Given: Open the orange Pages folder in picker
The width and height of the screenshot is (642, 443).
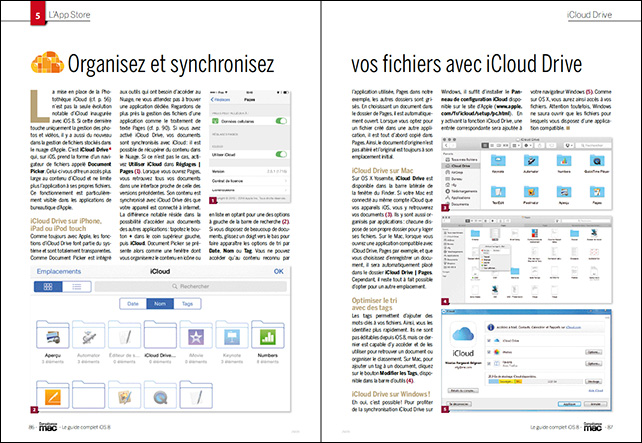Looking at the screenshot, I should tap(53, 394).
